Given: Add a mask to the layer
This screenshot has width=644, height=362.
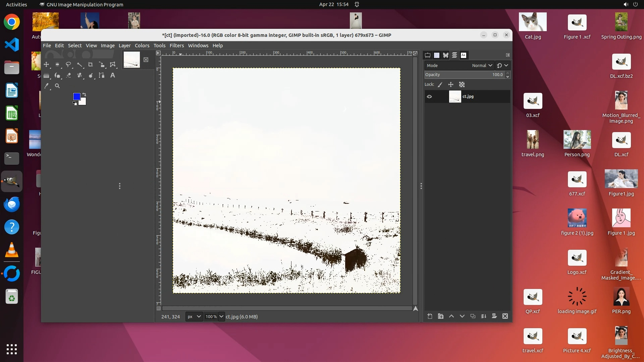Looking at the screenshot, I should [494, 316].
